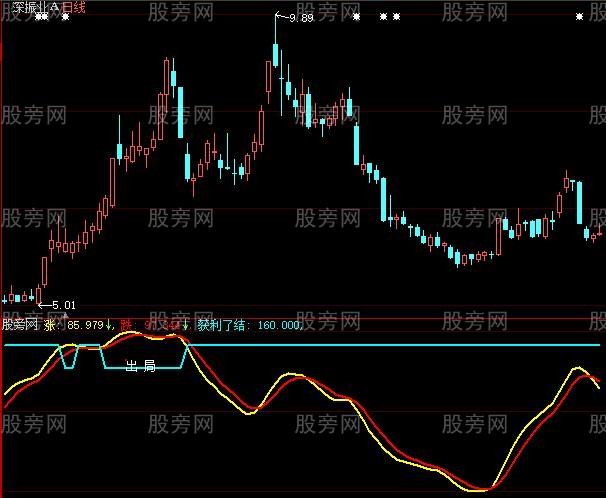Click the 9.89 high price label

301,18
